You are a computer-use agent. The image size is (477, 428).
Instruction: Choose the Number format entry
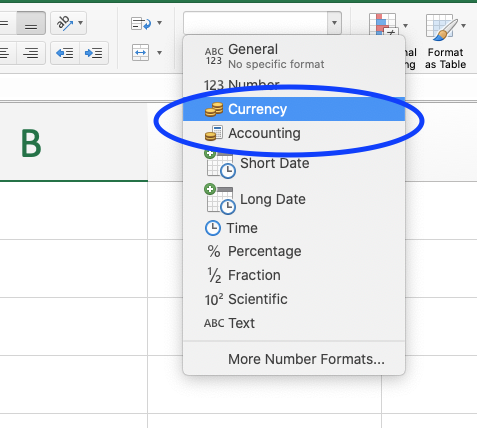[x=294, y=85]
